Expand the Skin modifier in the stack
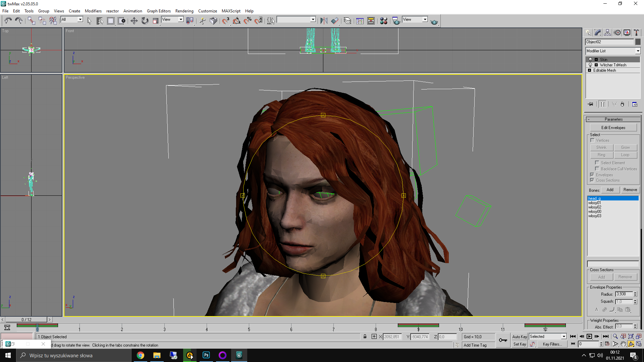This screenshot has height=362, width=644. point(596,60)
